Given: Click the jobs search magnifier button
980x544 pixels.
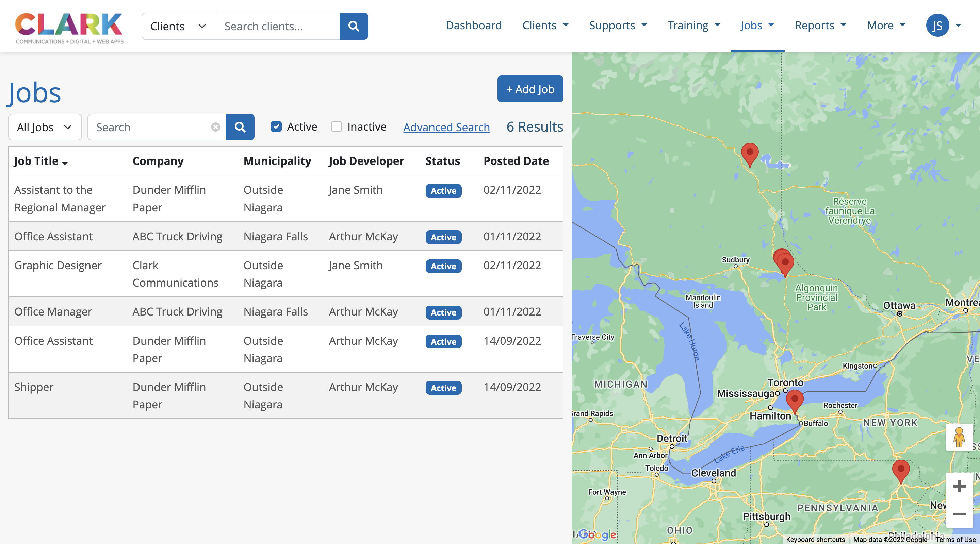Looking at the screenshot, I should [240, 127].
